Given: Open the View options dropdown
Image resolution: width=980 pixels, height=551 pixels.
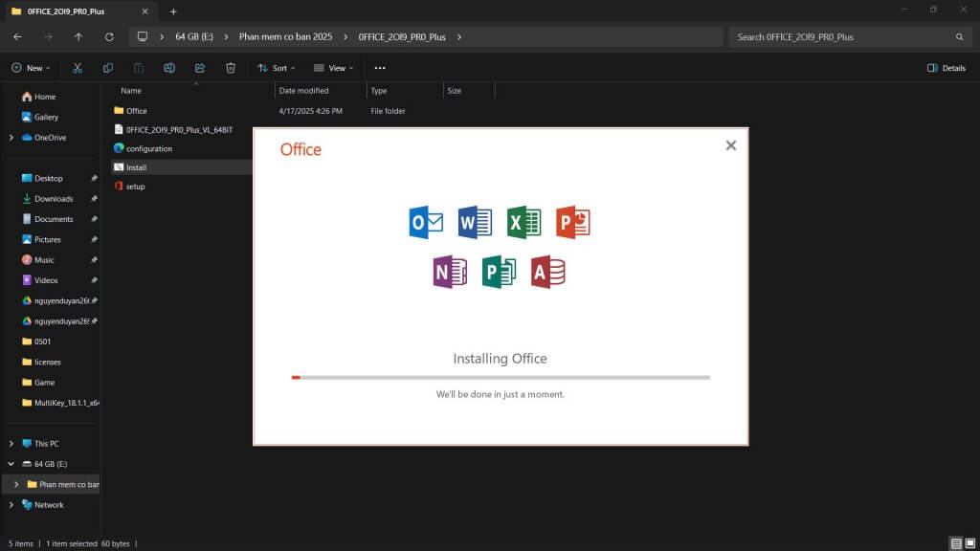Looking at the screenshot, I should pos(334,68).
